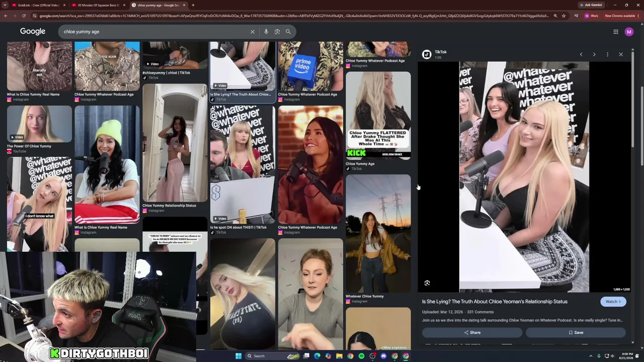
Task: Click the large TikTok preview image
Action: pyautogui.click(x=524, y=177)
